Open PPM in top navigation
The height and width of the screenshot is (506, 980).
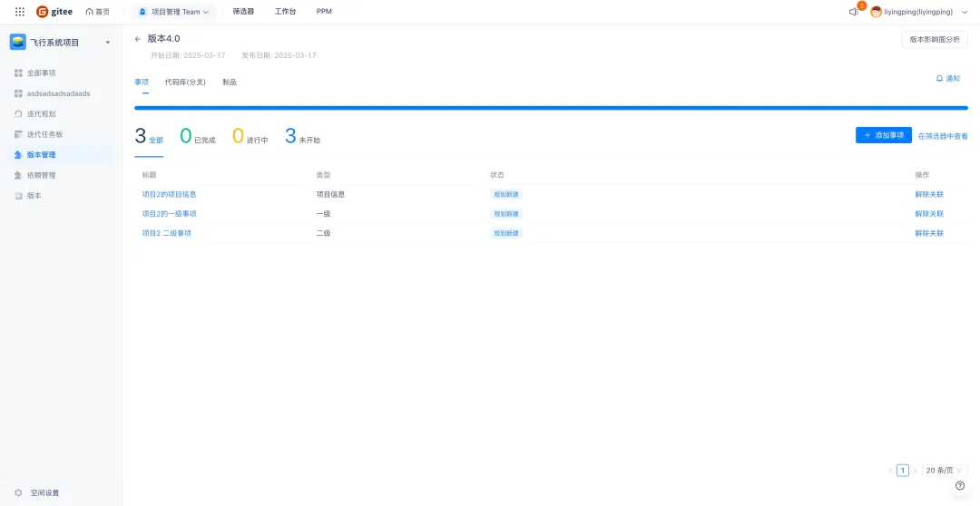324,12
